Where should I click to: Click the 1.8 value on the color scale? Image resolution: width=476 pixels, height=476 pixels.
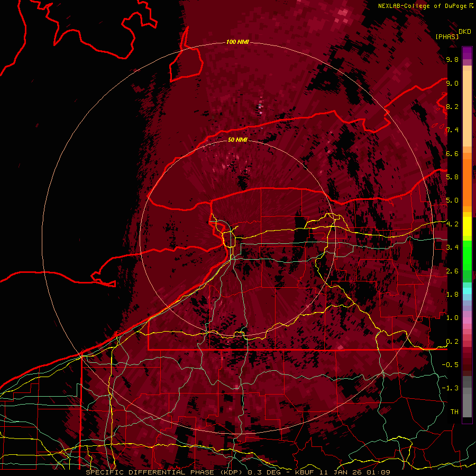click(x=452, y=295)
